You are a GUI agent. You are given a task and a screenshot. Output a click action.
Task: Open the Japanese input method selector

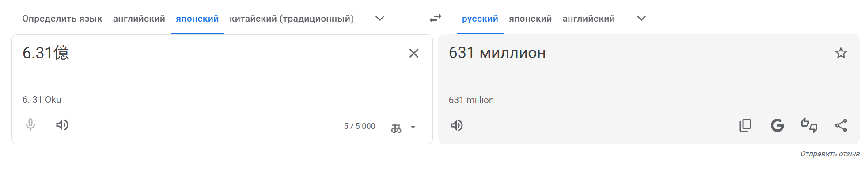[x=396, y=128]
